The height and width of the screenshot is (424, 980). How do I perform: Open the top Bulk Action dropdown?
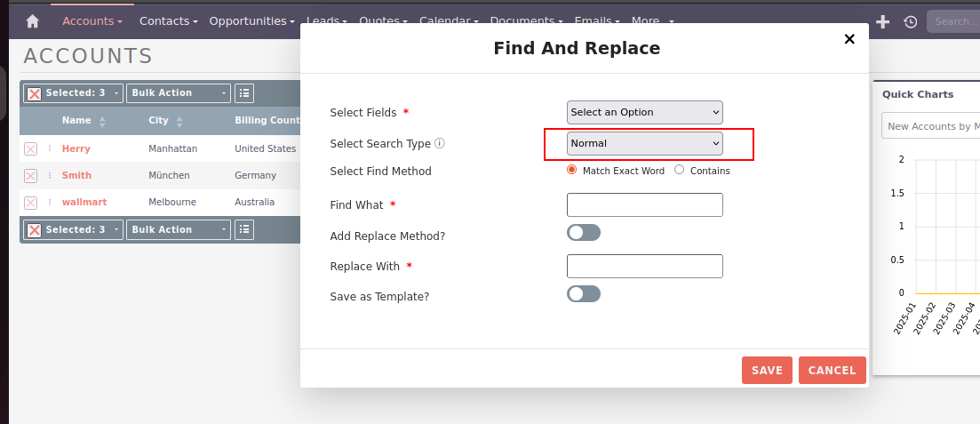(x=179, y=92)
